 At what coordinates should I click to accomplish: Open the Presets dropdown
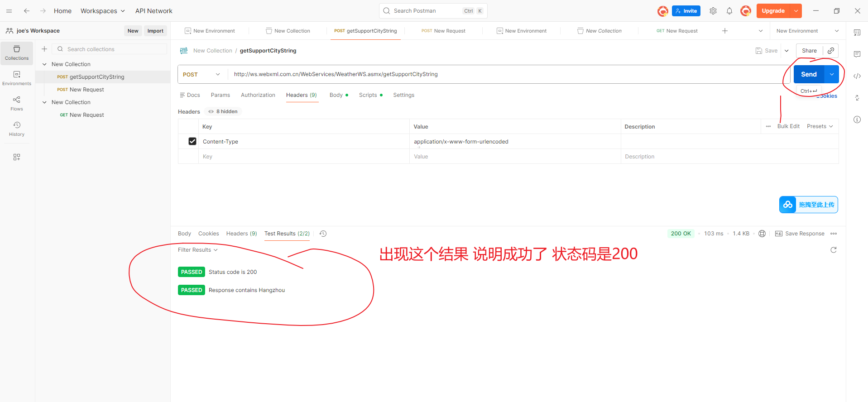point(820,126)
